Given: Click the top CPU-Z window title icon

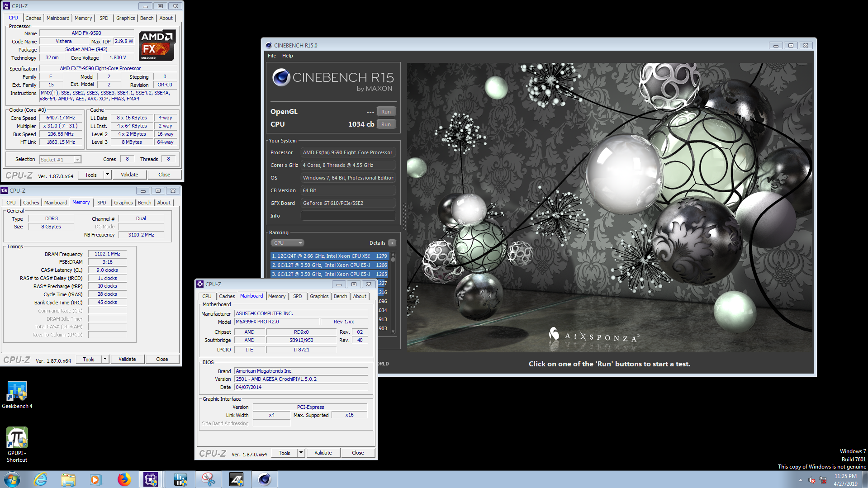Looking at the screenshot, I should (x=6, y=6).
